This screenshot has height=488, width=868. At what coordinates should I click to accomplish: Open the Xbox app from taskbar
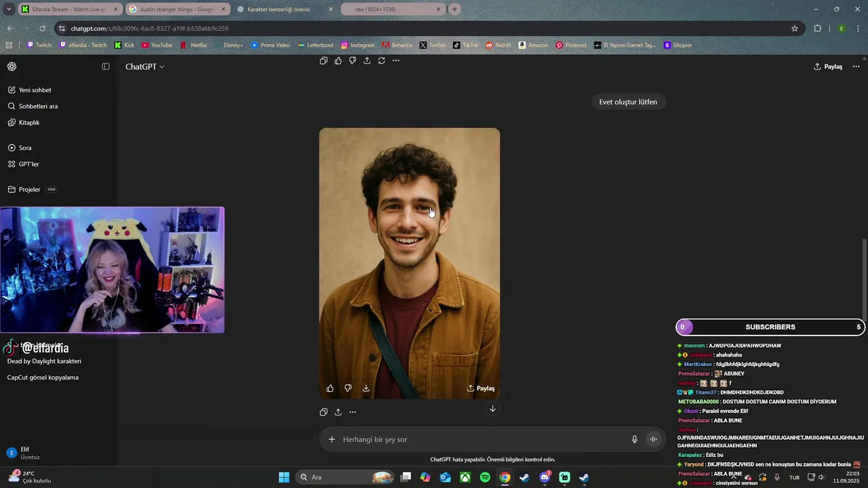(x=465, y=477)
